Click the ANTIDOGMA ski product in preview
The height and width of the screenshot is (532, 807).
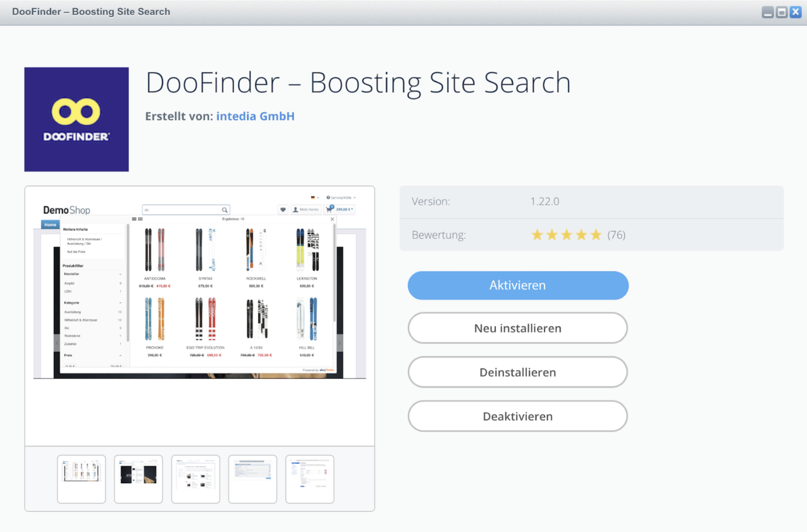point(155,258)
